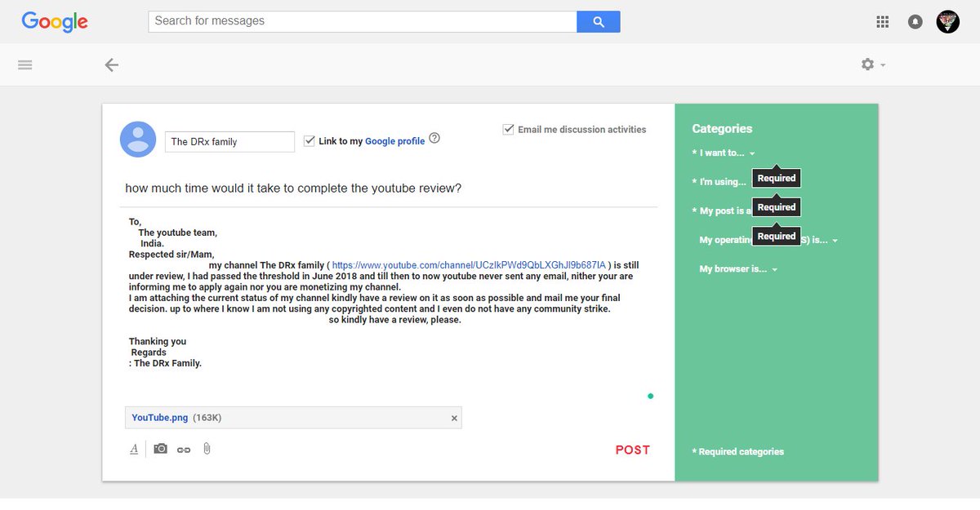This screenshot has width=980, height=510.
Task: Click the Search for messages field
Action: tap(363, 21)
